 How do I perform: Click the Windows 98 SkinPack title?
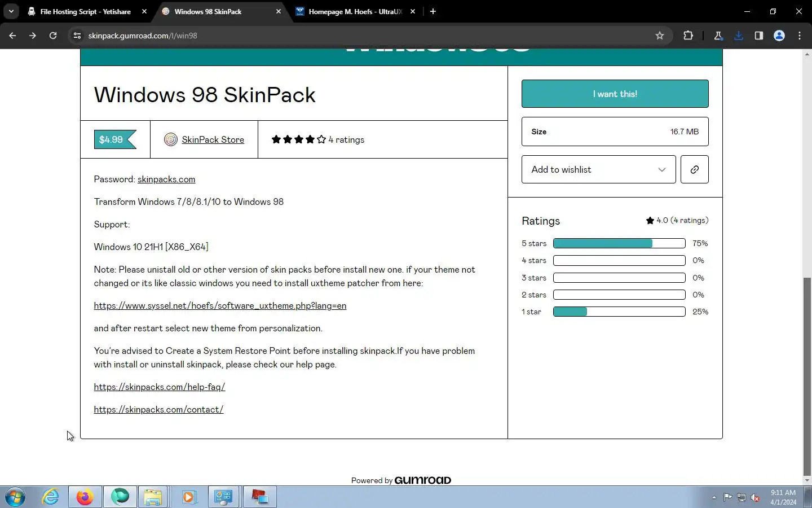pyautogui.click(x=205, y=95)
